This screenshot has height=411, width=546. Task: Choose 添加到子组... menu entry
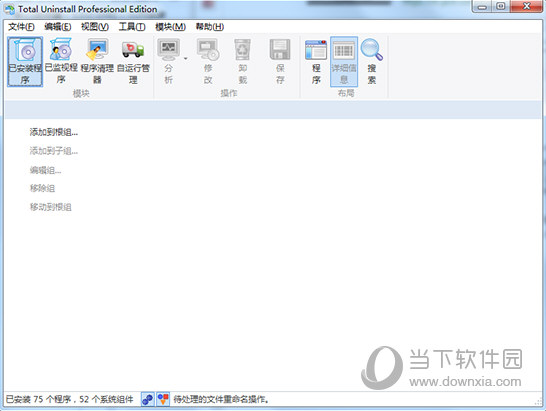(54, 151)
